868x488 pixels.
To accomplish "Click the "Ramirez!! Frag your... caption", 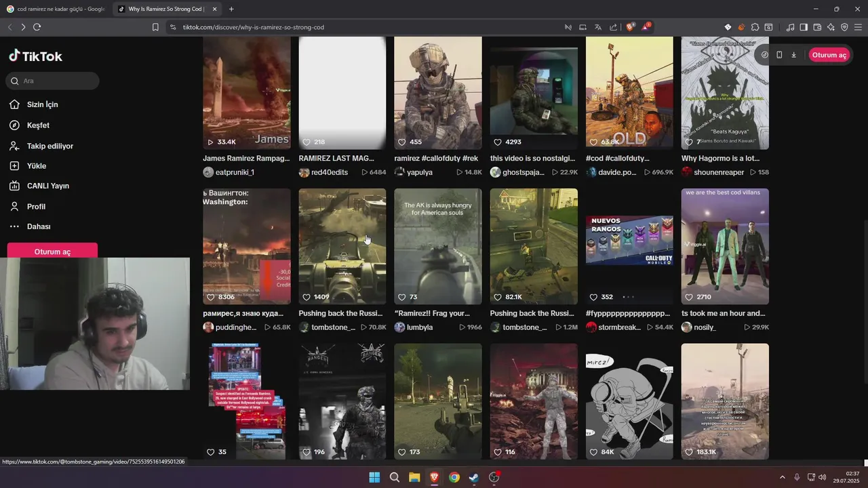I will click(x=432, y=314).
